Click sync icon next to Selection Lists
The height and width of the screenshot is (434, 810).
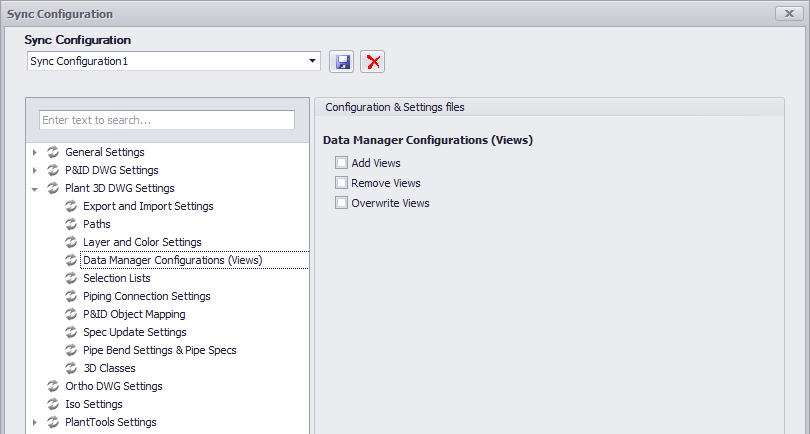coord(71,278)
